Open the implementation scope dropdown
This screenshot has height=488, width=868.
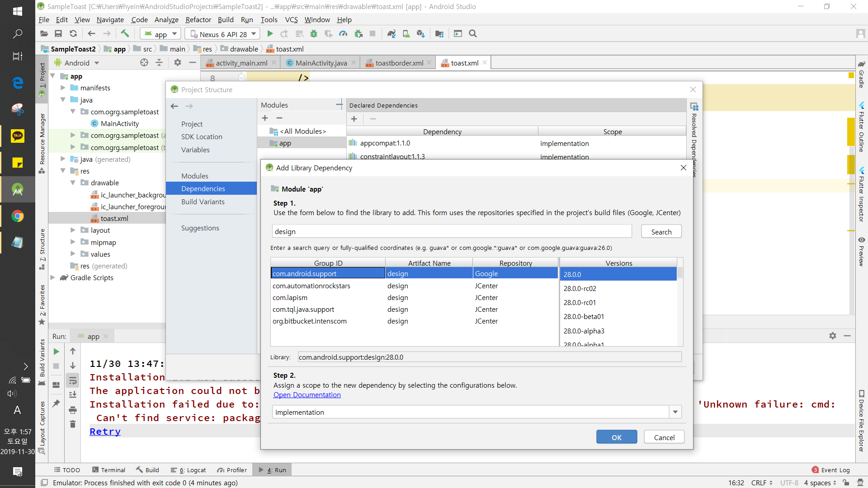(x=675, y=412)
